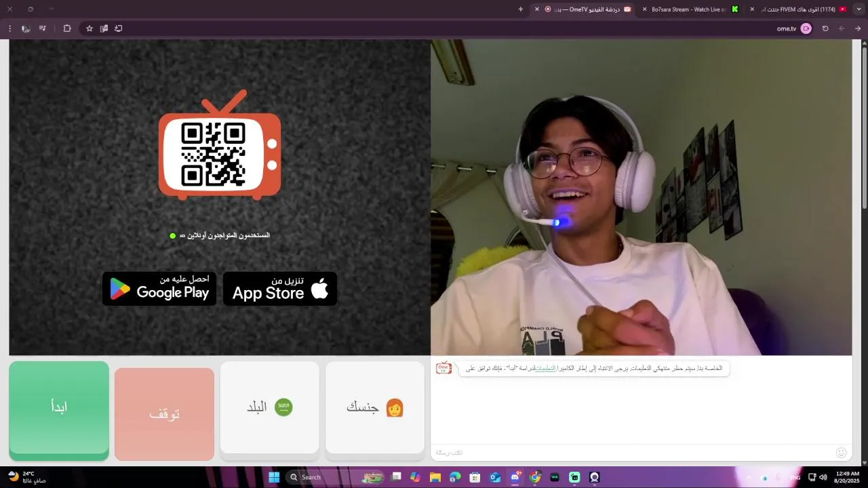Screen dimensions: 868x488
Task: Open the weather widget showing 24°C
Action: [27, 477]
